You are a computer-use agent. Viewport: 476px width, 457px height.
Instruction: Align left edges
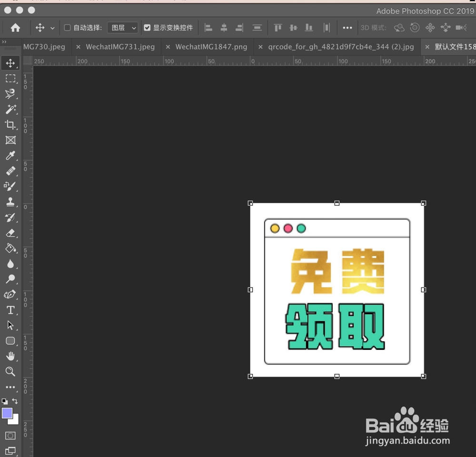pyautogui.click(x=208, y=28)
